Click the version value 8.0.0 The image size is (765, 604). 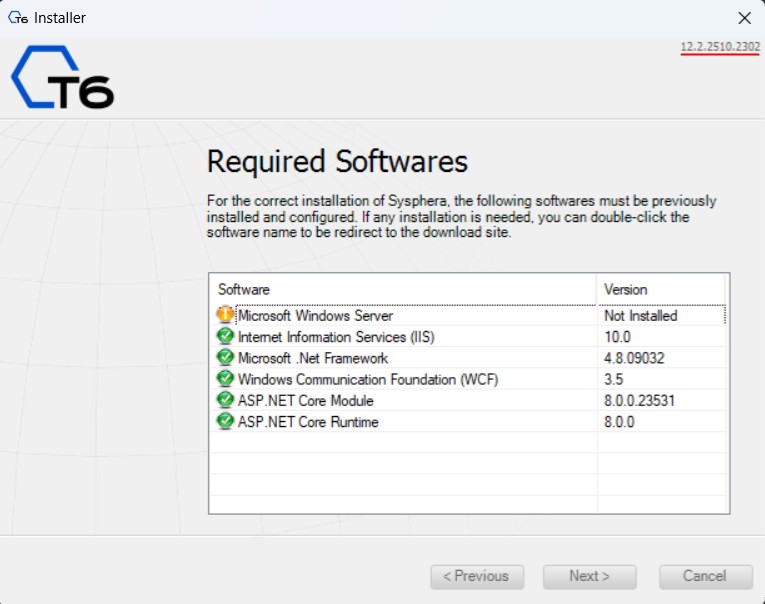[619, 422]
